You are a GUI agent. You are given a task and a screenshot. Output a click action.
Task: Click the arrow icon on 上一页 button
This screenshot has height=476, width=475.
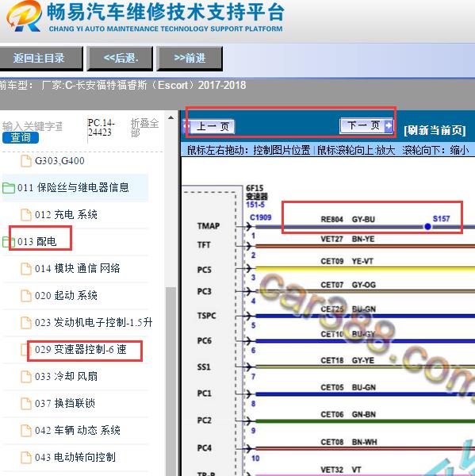click(186, 127)
